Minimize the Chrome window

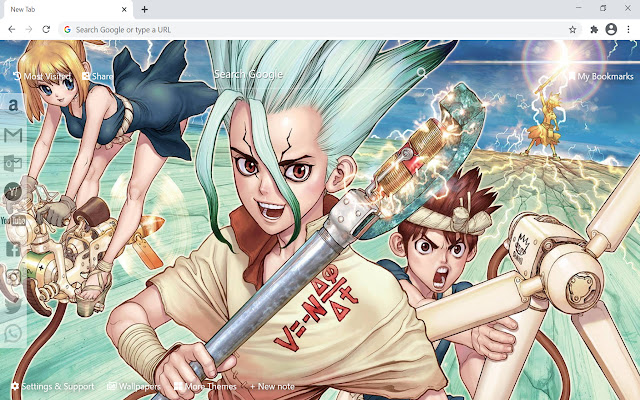click(x=578, y=8)
